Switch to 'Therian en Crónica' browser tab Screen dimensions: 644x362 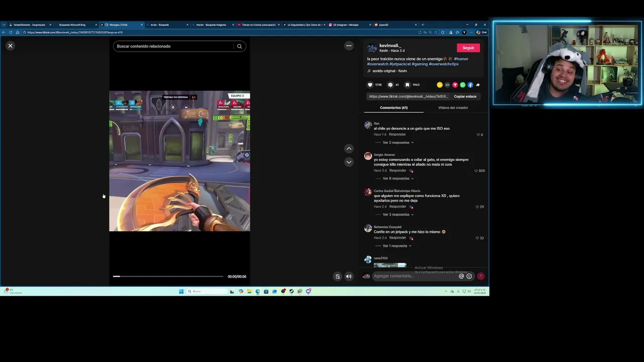point(259,25)
